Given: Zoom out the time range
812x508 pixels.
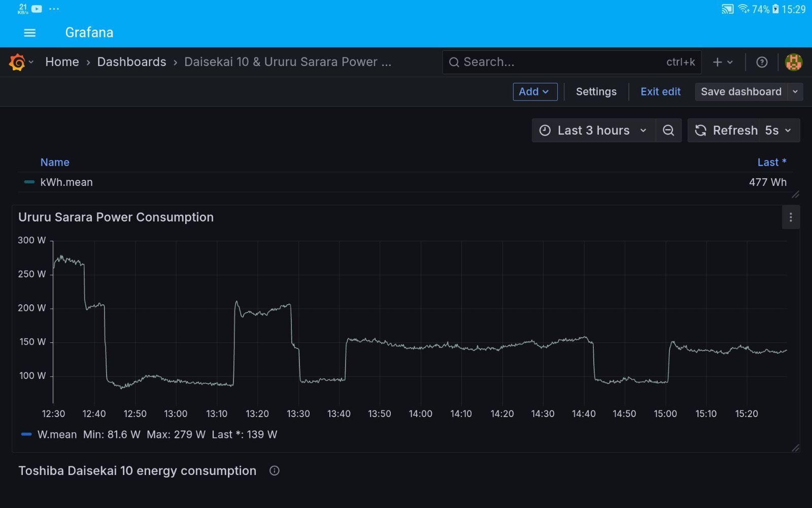Looking at the screenshot, I should [x=668, y=131].
